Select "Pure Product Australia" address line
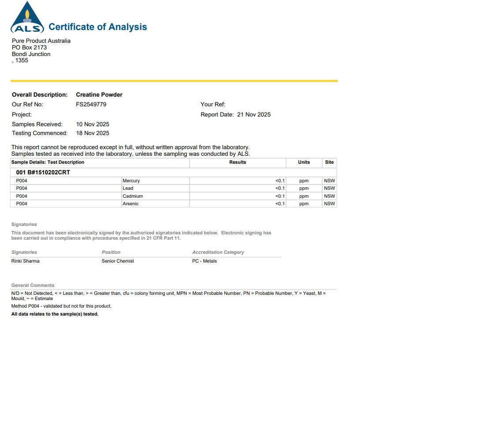 click(41, 41)
